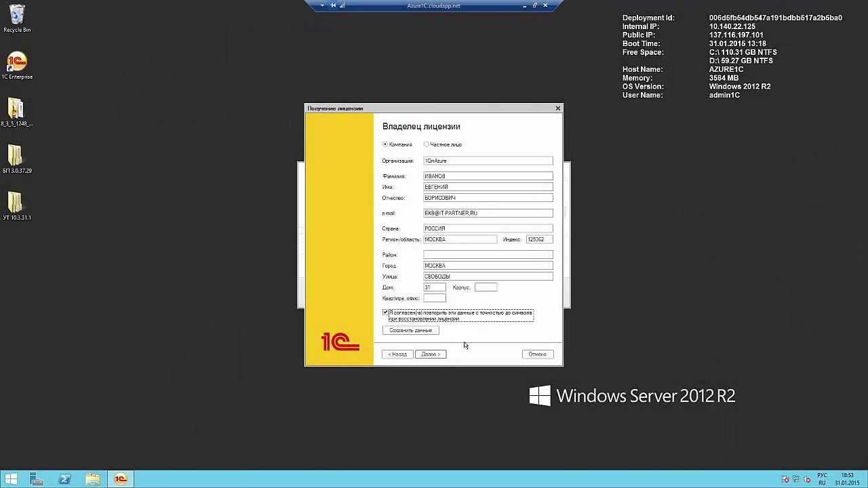This screenshot has width=868, height=488.
Task: Cancel the wizard with Отмена button
Action: [537, 354]
